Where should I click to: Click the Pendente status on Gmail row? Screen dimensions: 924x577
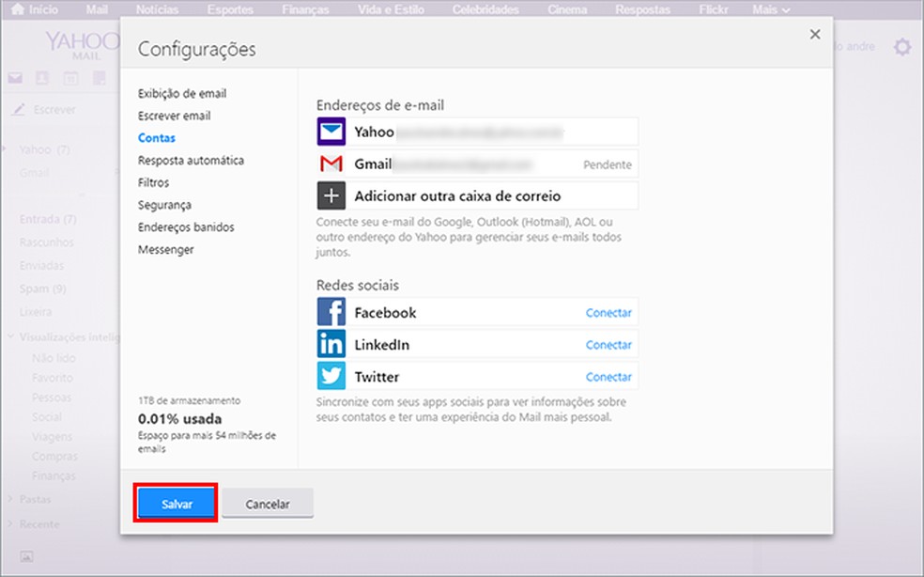click(608, 164)
